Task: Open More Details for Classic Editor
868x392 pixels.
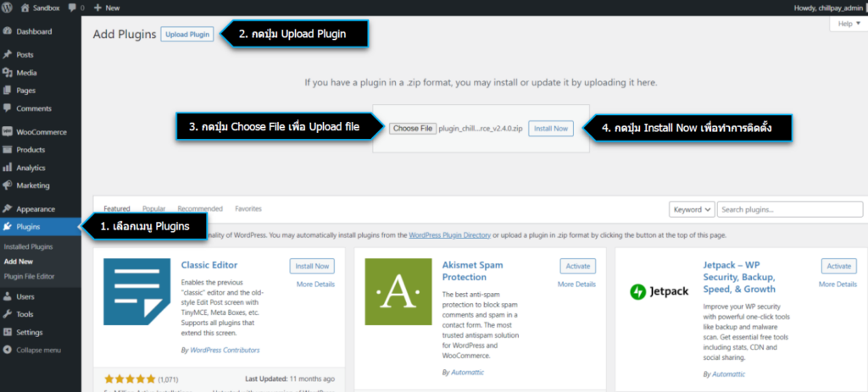Action: [x=315, y=284]
